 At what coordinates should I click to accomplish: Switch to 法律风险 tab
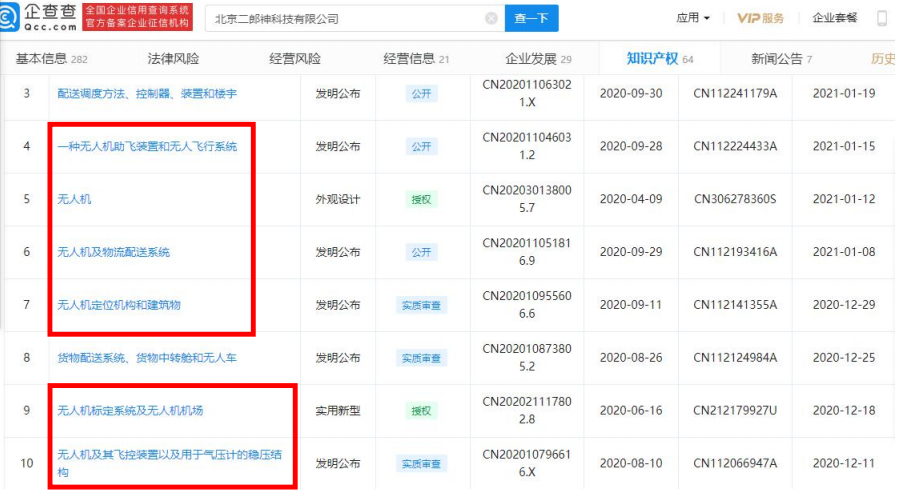[173, 59]
